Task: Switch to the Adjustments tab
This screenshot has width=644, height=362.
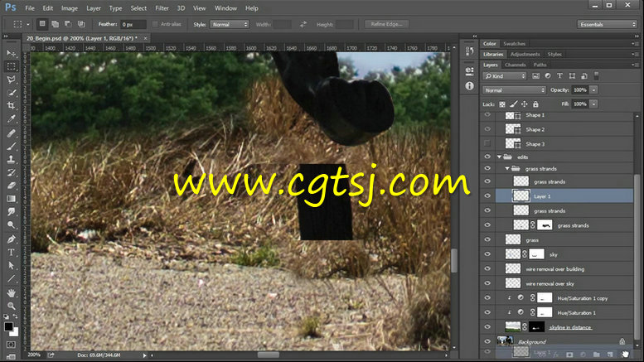Action: 525,54
